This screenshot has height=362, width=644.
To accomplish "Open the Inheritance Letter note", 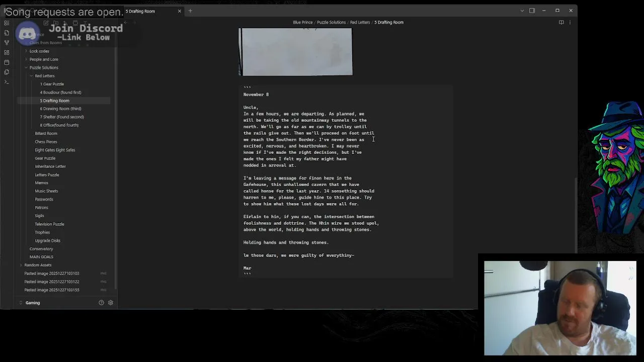I will [x=50, y=166].
